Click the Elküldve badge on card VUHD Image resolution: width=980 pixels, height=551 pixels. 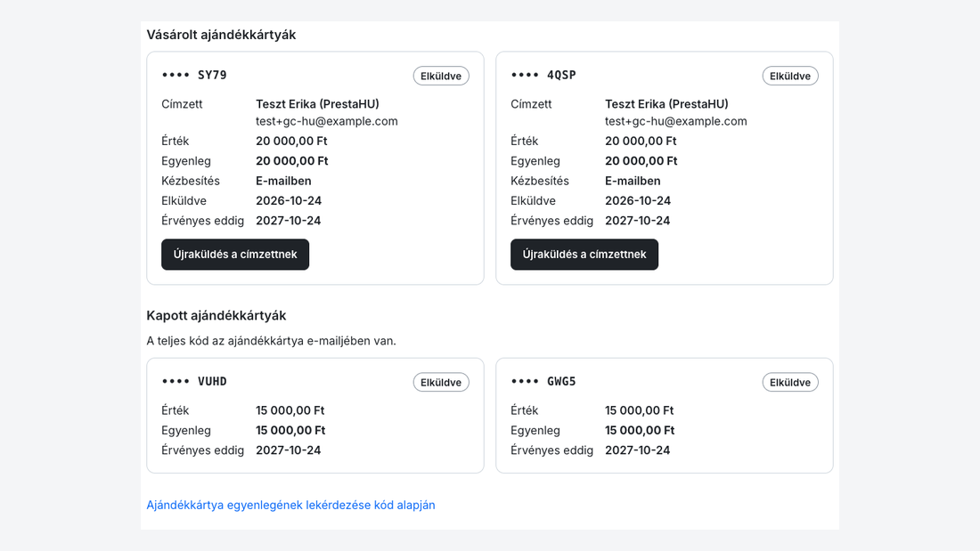click(x=441, y=383)
